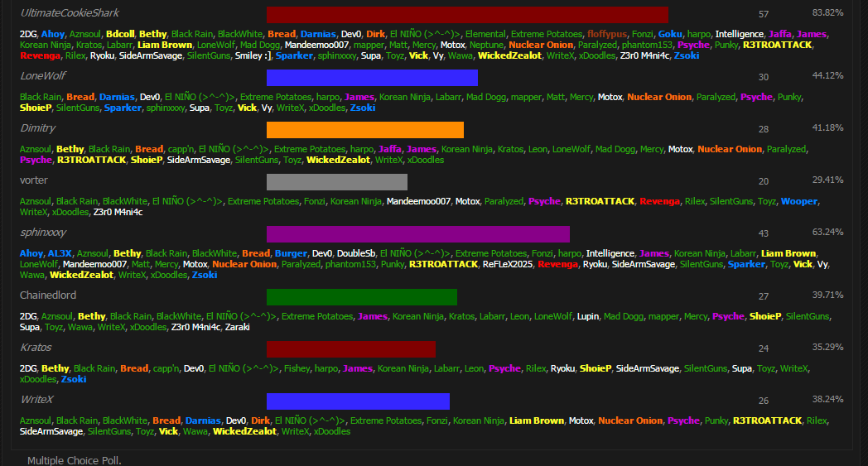The image size is (868, 466).
Task: Click the purple sphinxxxy result bar
Action: coord(418,234)
